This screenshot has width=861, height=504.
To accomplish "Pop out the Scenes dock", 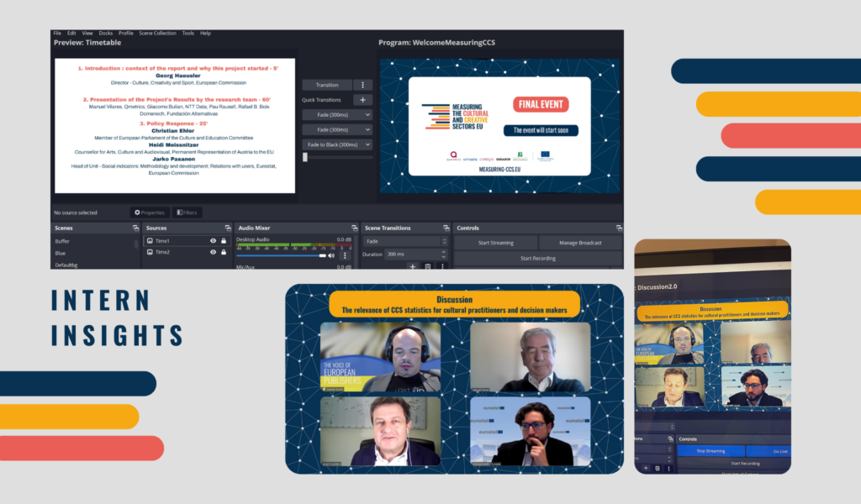I will click(135, 228).
